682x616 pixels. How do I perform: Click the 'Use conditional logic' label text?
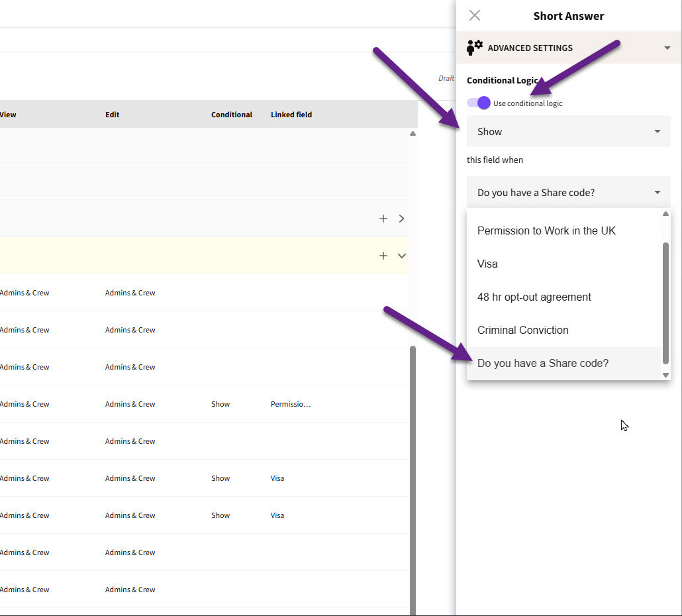tap(528, 103)
